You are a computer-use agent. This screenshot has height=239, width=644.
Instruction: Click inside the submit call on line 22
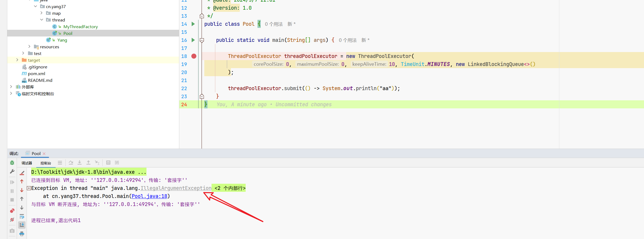[314, 88]
